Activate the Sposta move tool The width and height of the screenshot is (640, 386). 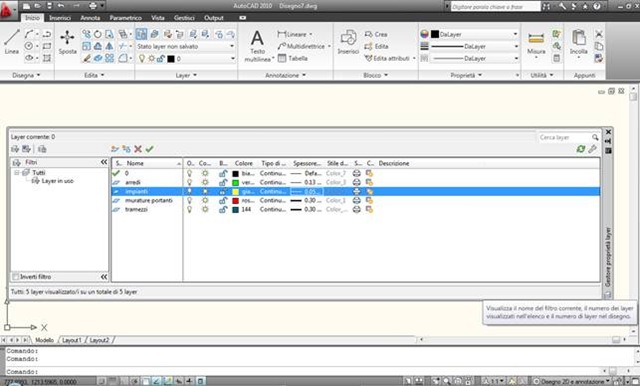pyautogui.click(x=67, y=42)
